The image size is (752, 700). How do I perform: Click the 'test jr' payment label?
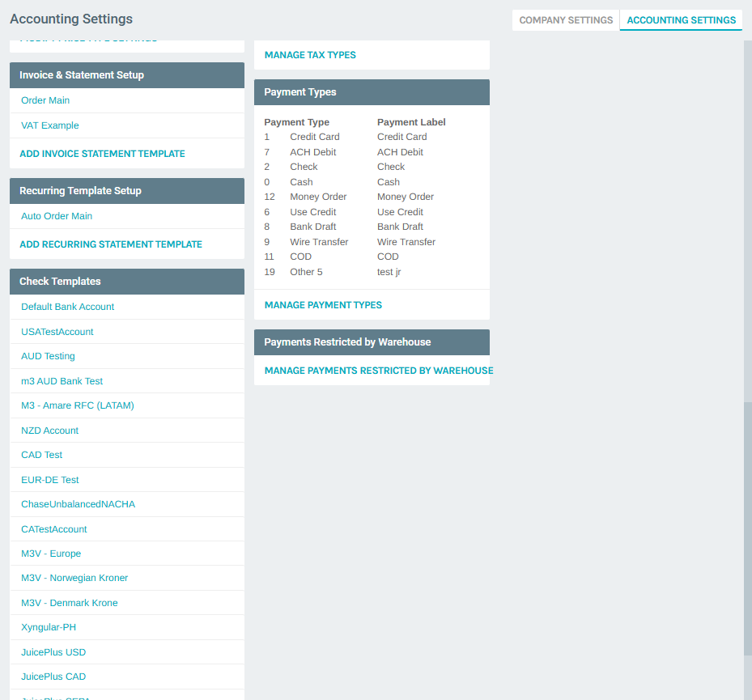point(389,272)
